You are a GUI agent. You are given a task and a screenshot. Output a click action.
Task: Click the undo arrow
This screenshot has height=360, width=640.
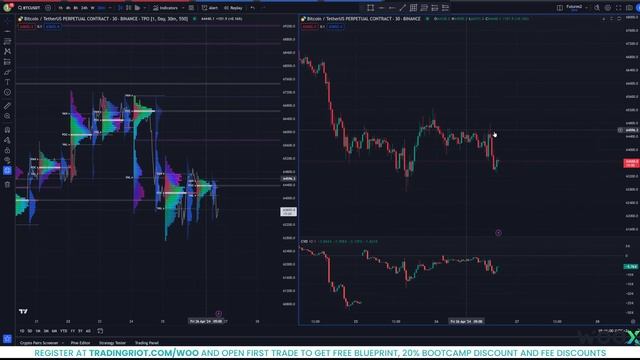(x=253, y=8)
